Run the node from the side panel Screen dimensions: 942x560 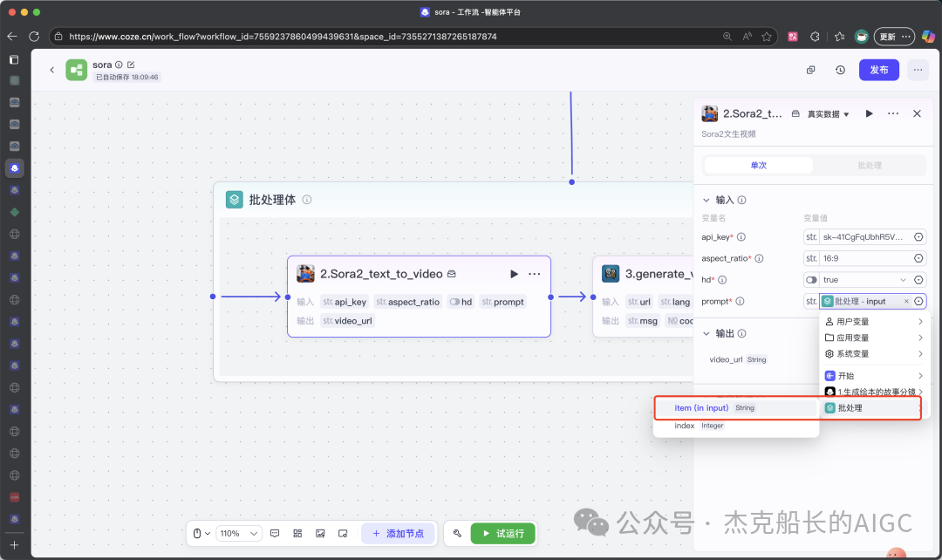pyautogui.click(x=869, y=113)
